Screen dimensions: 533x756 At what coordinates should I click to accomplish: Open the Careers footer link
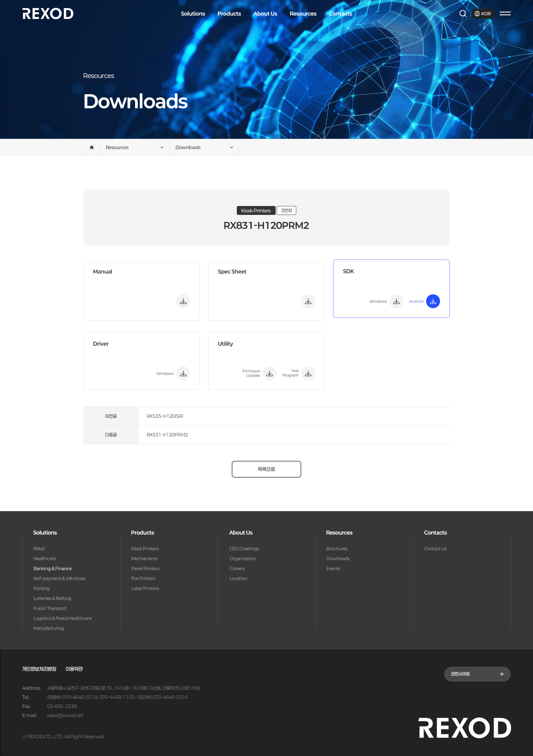[237, 568]
